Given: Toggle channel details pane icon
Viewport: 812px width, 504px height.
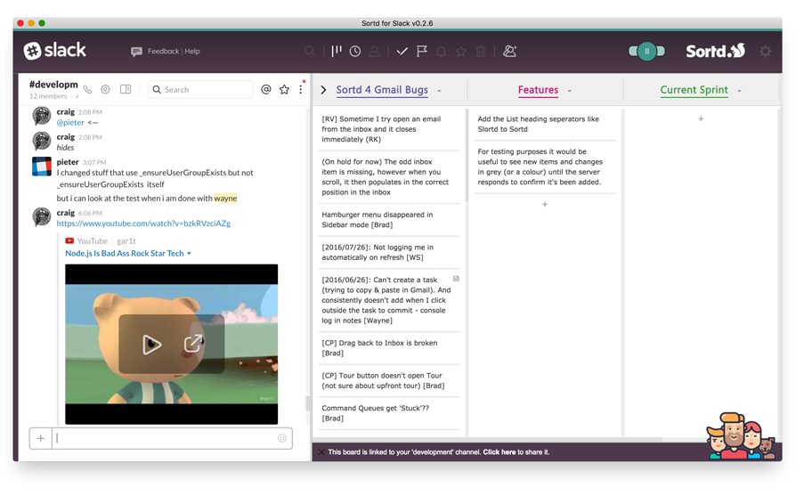Looking at the screenshot, I should [126, 90].
